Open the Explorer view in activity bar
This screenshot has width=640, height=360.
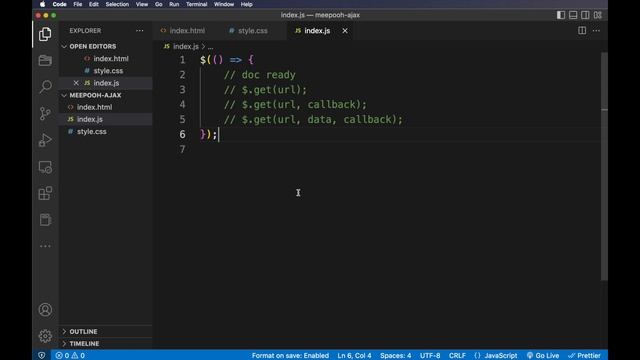point(45,34)
